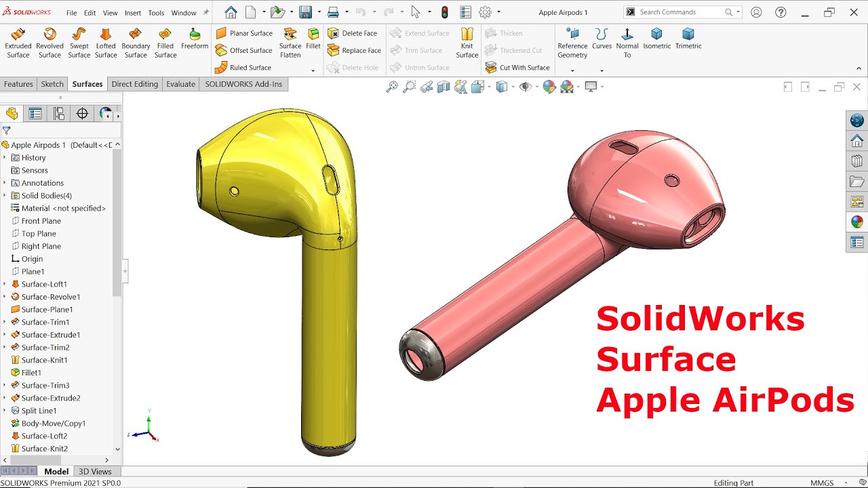The width and height of the screenshot is (868, 488).
Task: Click the Search Commands field
Action: click(x=682, y=12)
